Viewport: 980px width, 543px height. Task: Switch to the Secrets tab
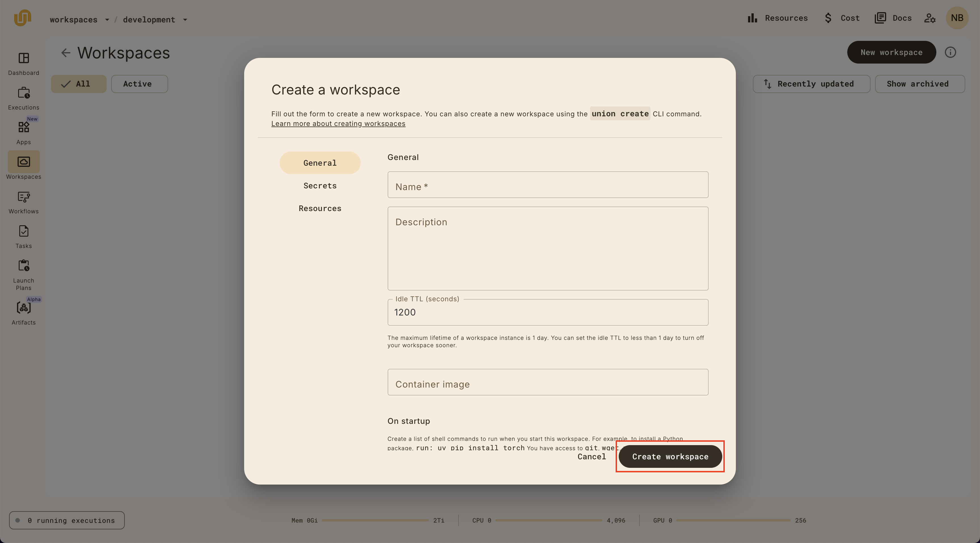320,185
